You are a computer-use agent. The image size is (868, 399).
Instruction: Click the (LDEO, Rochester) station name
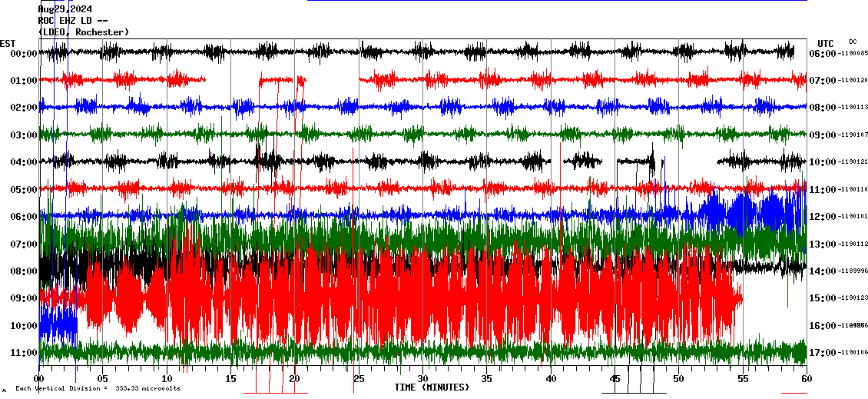(84, 32)
